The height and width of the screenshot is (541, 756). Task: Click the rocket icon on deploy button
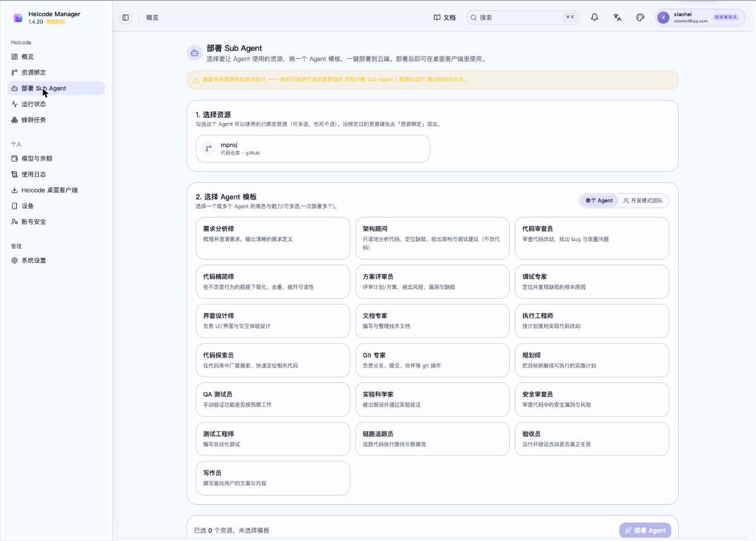(628, 531)
